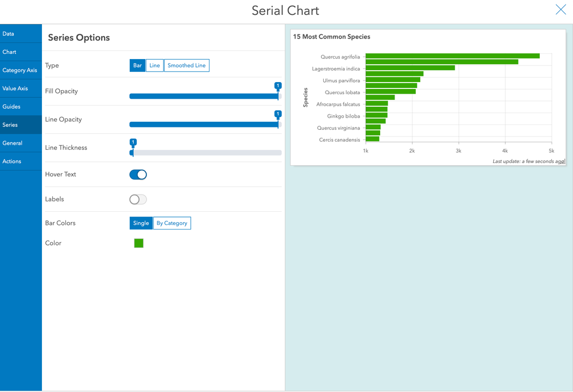Open the green Color swatch picker

[x=139, y=243]
